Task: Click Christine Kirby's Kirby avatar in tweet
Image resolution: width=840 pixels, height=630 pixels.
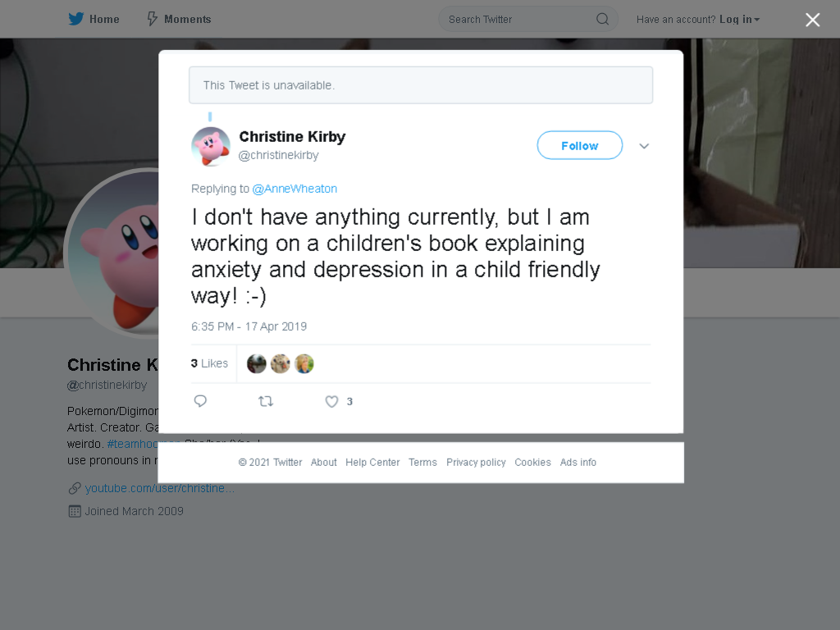Action: [x=211, y=146]
